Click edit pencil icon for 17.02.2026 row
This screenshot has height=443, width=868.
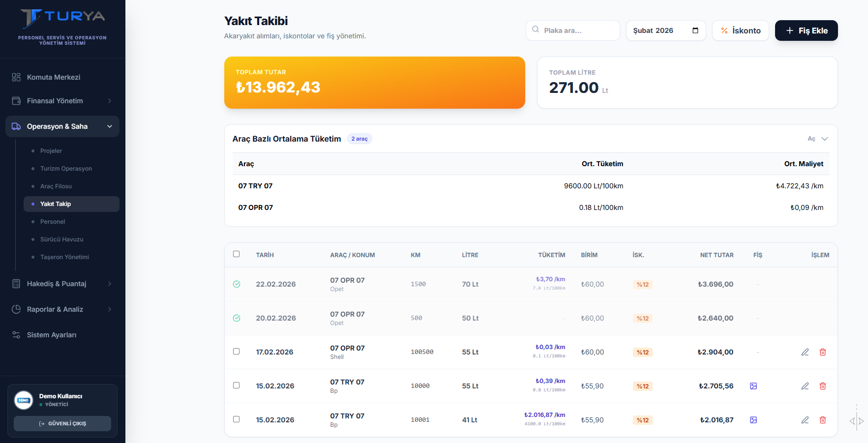click(x=805, y=352)
